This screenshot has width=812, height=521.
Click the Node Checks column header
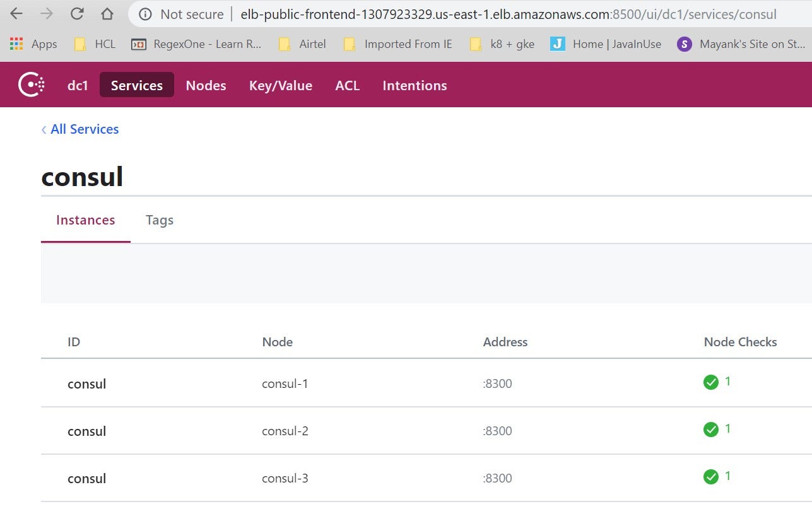click(740, 342)
